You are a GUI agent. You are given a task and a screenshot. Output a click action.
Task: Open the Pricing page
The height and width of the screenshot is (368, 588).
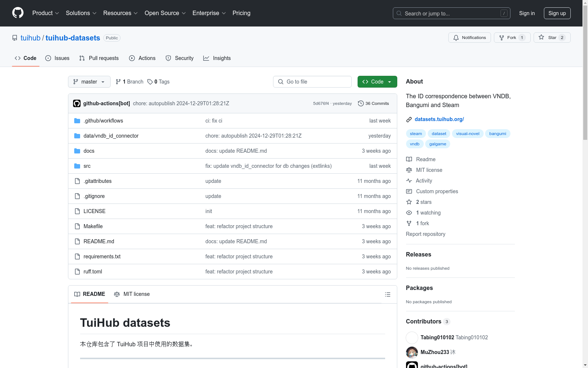[x=241, y=13]
